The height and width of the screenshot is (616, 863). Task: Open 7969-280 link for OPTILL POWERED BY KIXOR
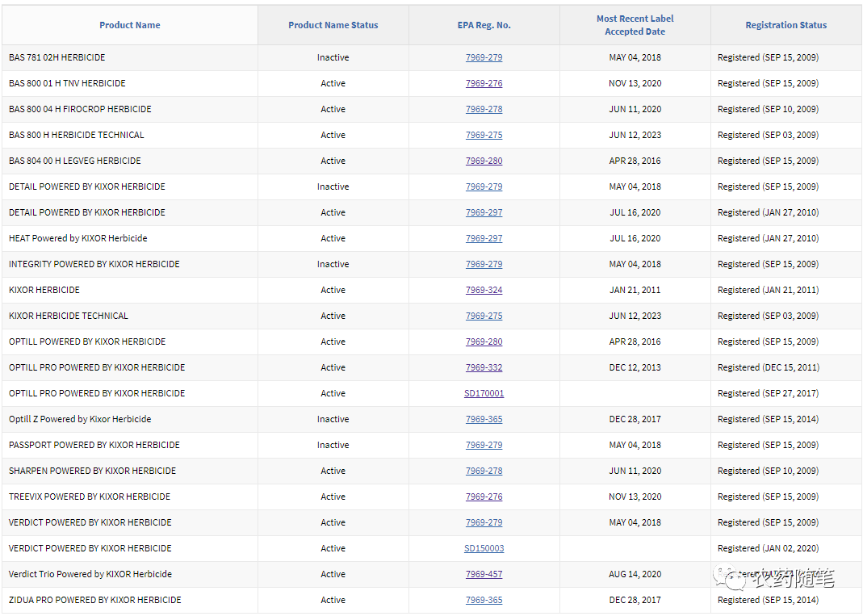point(484,342)
